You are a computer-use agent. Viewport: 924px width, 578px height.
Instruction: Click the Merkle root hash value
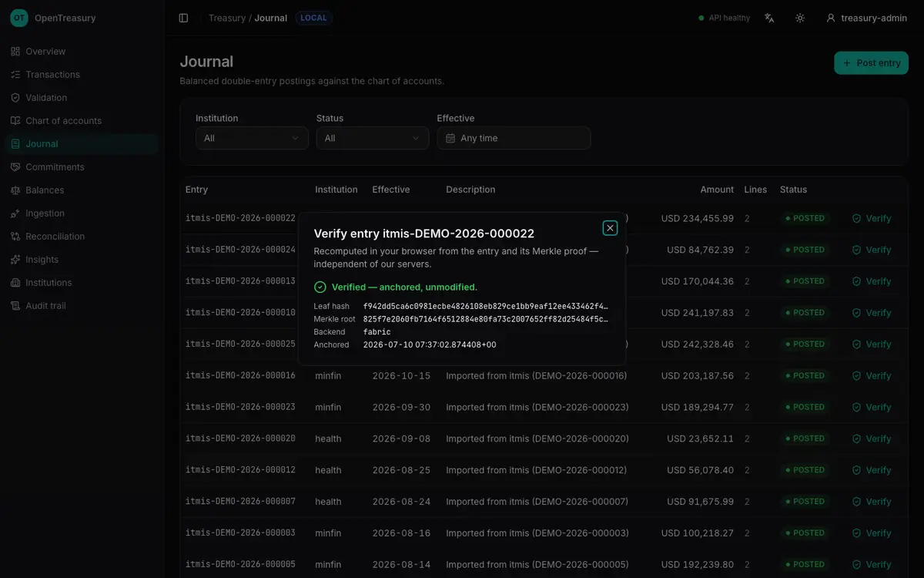[x=485, y=319]
